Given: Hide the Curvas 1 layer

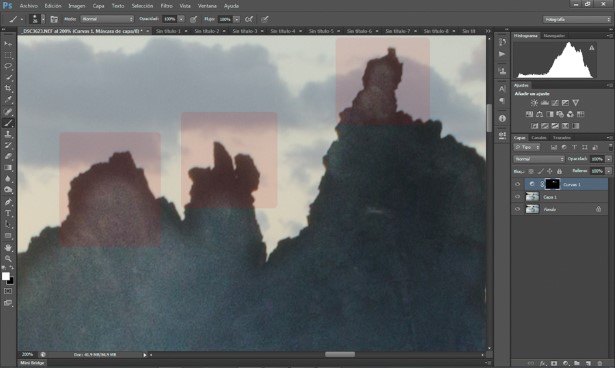Looking at the screenshot, I should [x=517, y=184].
